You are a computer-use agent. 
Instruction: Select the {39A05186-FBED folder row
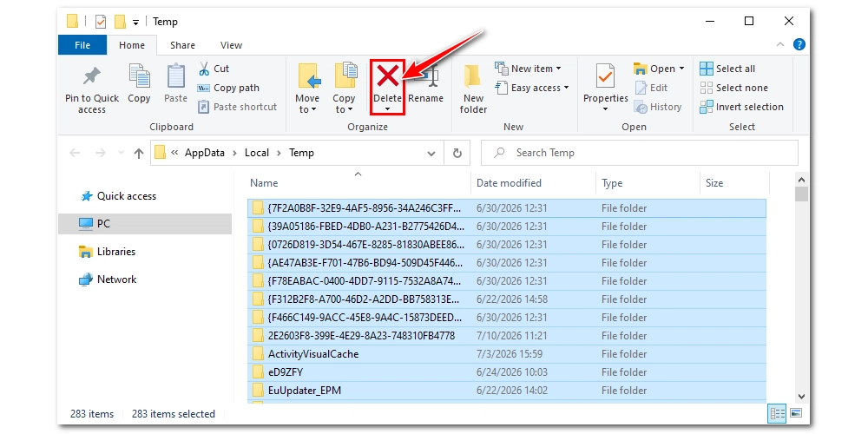click(x=507, y=227)
